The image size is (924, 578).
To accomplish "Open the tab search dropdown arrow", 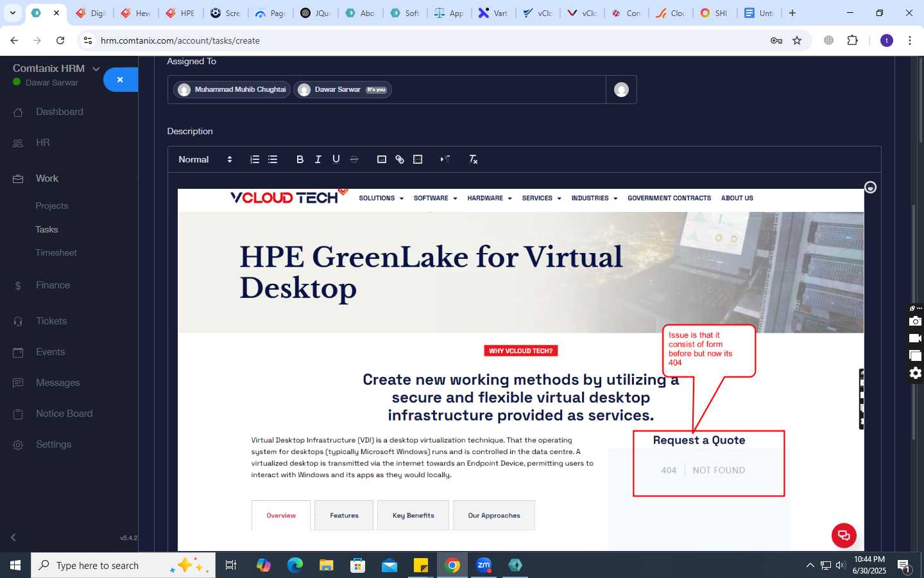I will [13, 13].
